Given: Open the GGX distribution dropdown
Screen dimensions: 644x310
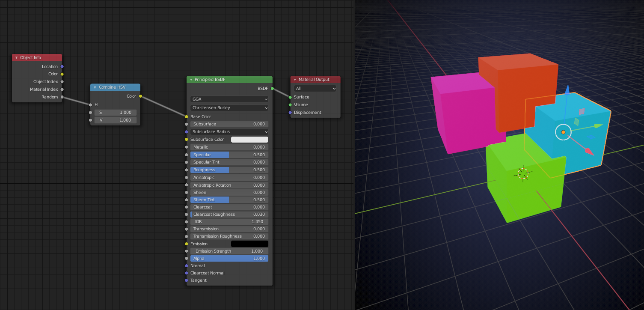Looking at the screenshot, I should tap(229, 99).
